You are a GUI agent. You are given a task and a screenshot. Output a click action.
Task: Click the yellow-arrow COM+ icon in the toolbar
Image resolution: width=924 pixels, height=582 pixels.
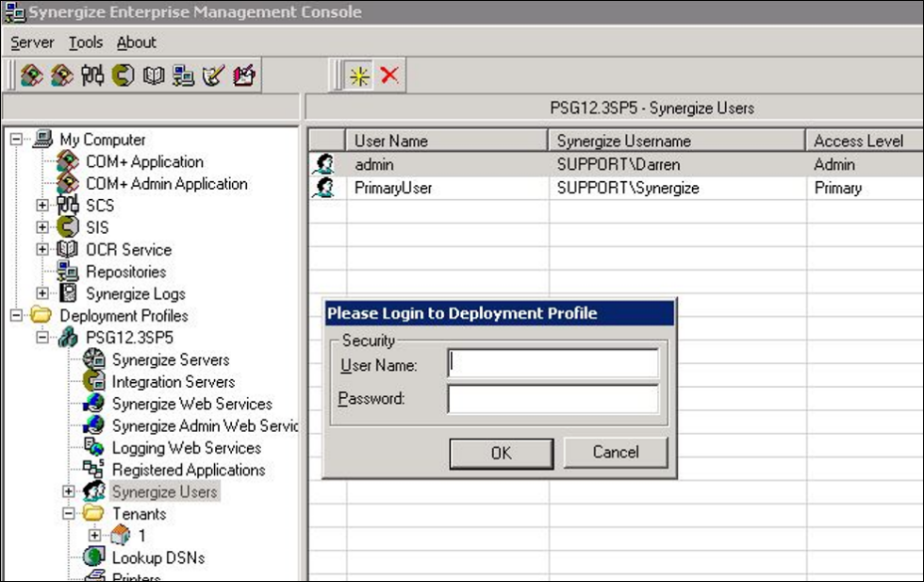[x=62, y=75]
